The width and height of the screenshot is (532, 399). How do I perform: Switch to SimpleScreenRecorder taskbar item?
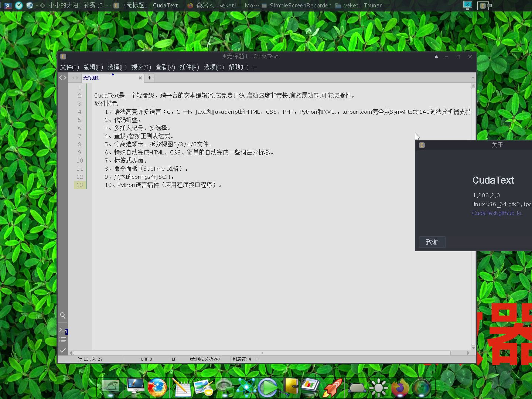tap(296, 6)
